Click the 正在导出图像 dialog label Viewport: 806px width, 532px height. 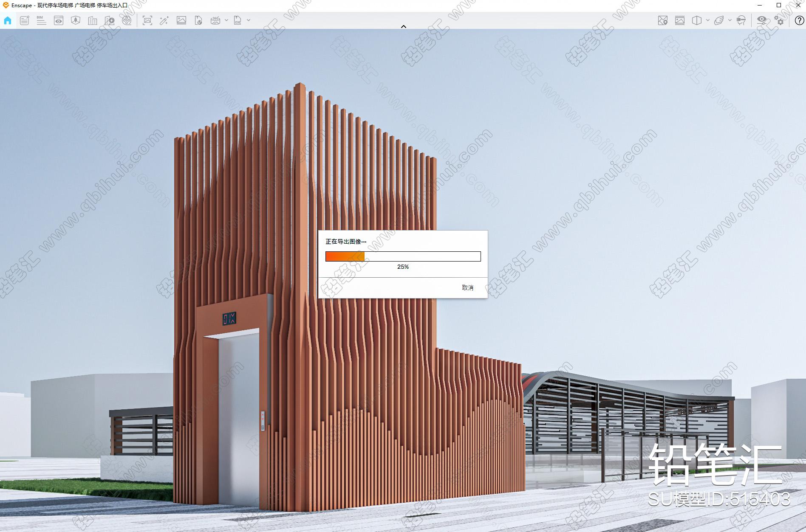(346, 242)
